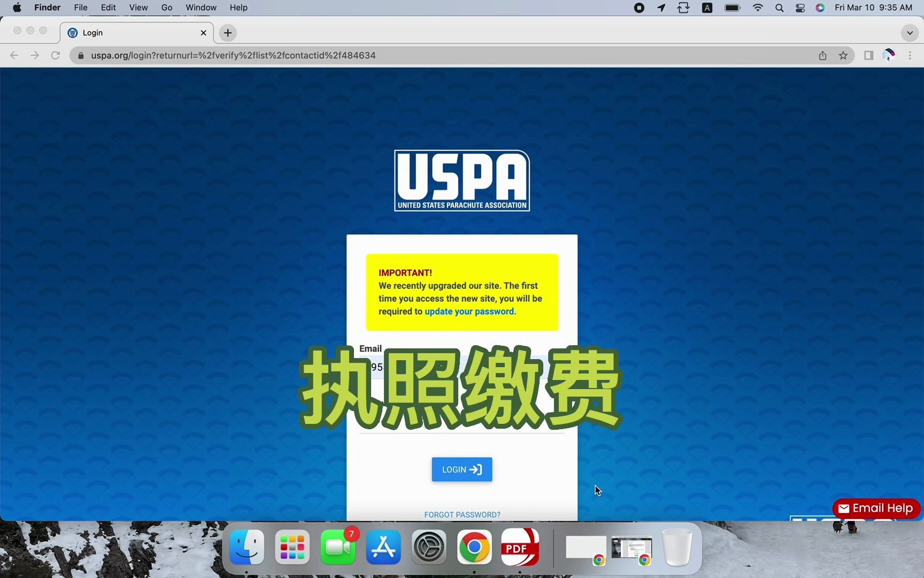Check the battery status icon
This screenshot has width=924, height=578.
732,7
